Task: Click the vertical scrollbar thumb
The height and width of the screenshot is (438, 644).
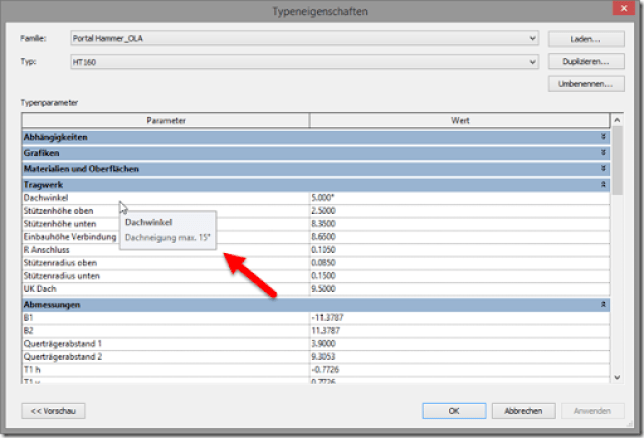Action: pyautogui.click(x=617, y=161)
